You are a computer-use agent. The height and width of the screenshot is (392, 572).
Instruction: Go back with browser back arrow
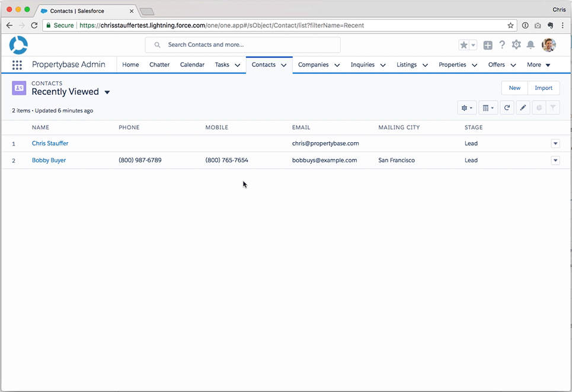click(x=9, y=25)
